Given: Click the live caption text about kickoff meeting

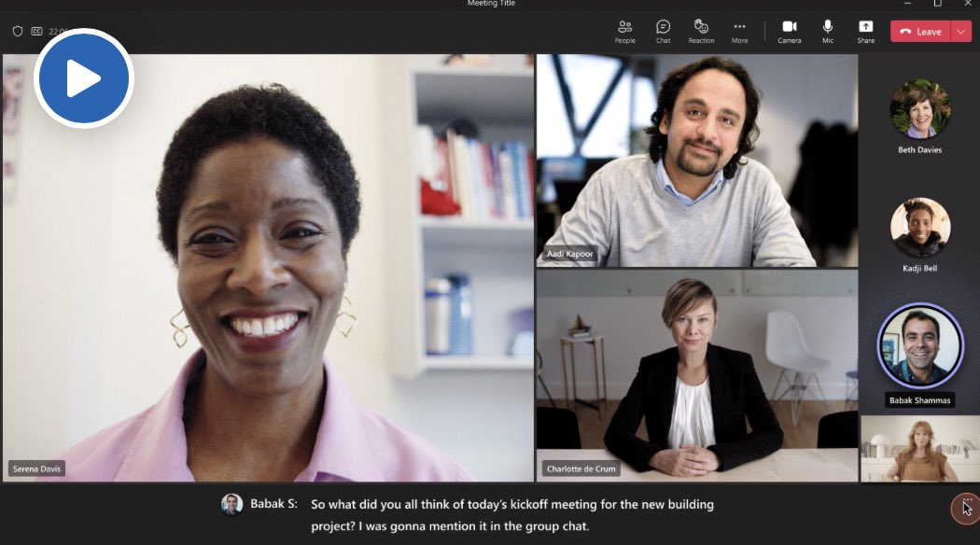Looking at the screenshot, I should [512, 515].
